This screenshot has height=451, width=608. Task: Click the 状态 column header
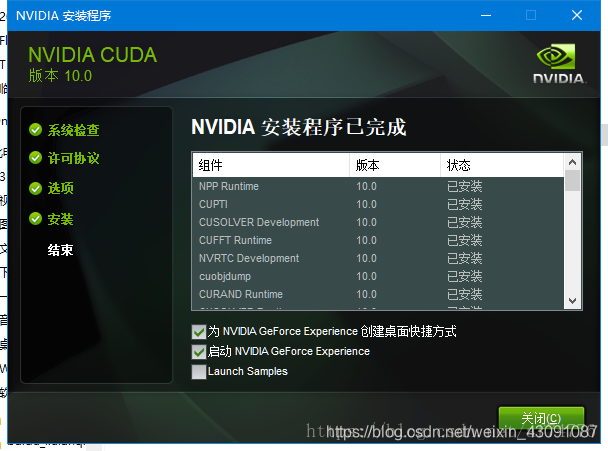click(502, 166)
